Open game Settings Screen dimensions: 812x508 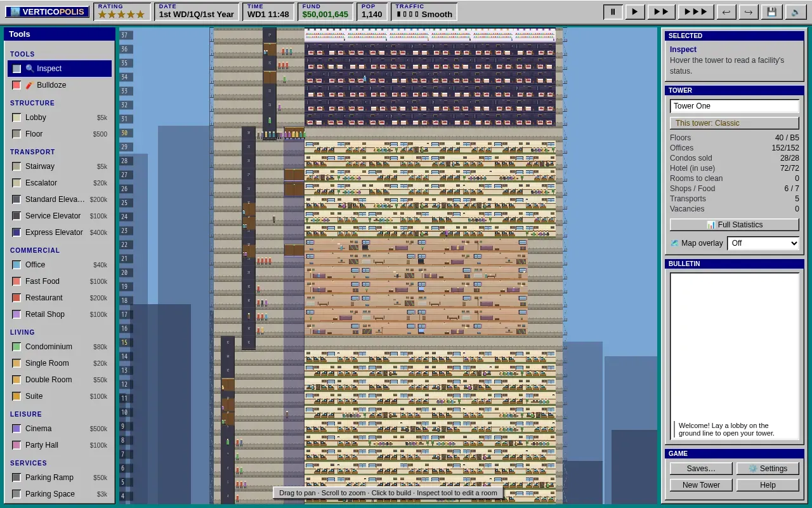(x=768, y=469)
